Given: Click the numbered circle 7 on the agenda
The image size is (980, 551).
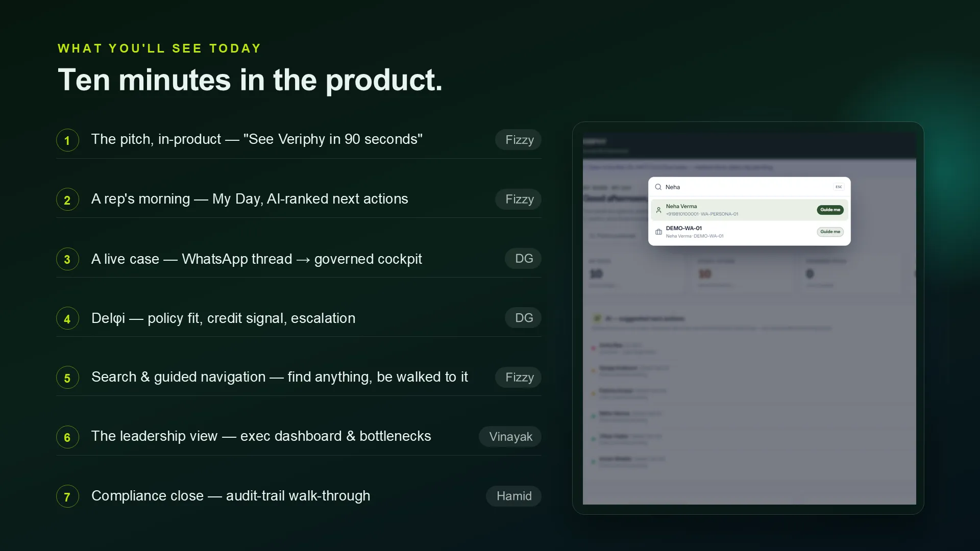Looking at the screenshot, I should tap(67, 497).
